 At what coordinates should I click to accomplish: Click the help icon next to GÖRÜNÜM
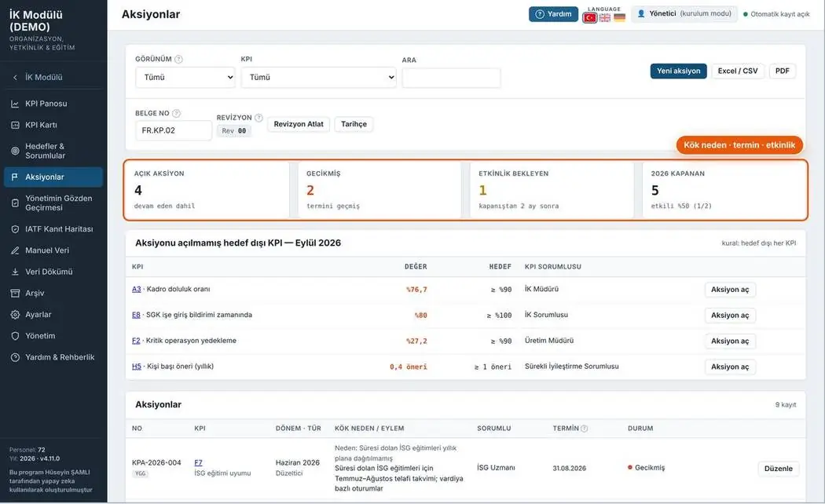(179, 60)
